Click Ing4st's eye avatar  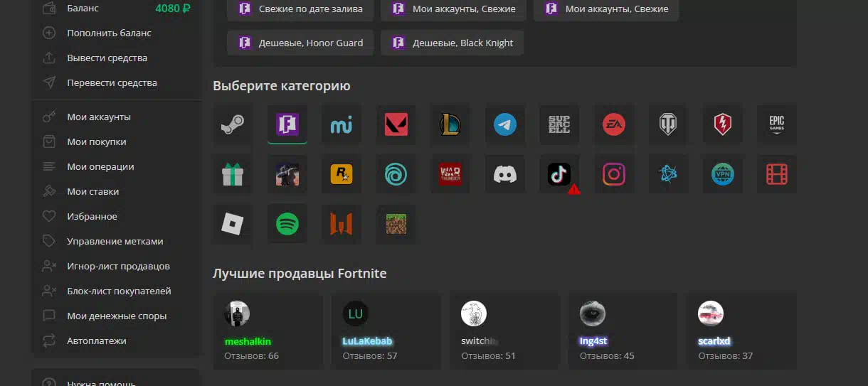pyautogui.click(x=593, y=313)
